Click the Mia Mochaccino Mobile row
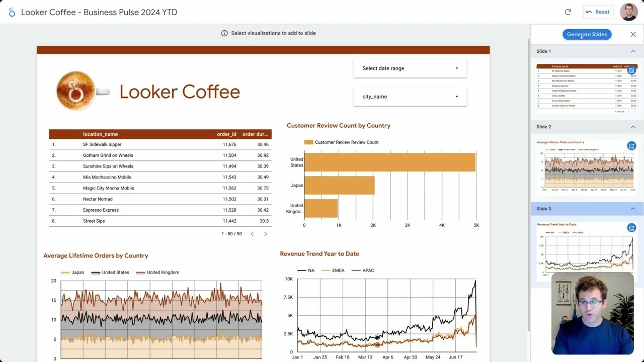Viewport: 644px width, 362px height. tap(160, 177)
